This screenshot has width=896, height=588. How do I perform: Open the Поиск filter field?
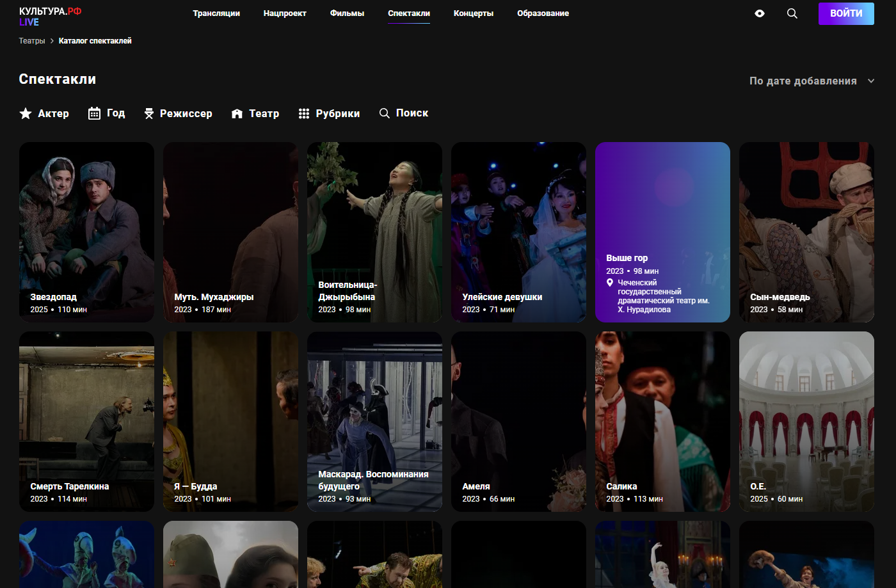pyautogui.click(x=404, y=113)
